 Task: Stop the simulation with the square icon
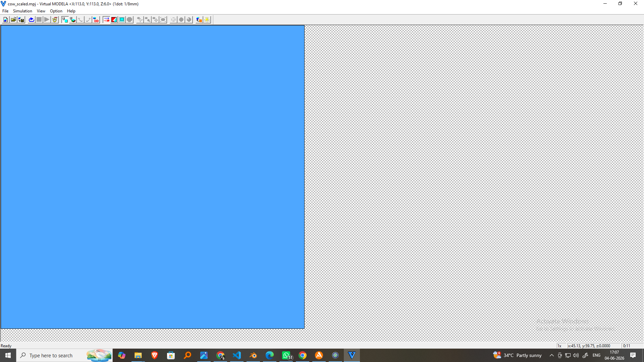pyautogui.click(x=39, y=20)
